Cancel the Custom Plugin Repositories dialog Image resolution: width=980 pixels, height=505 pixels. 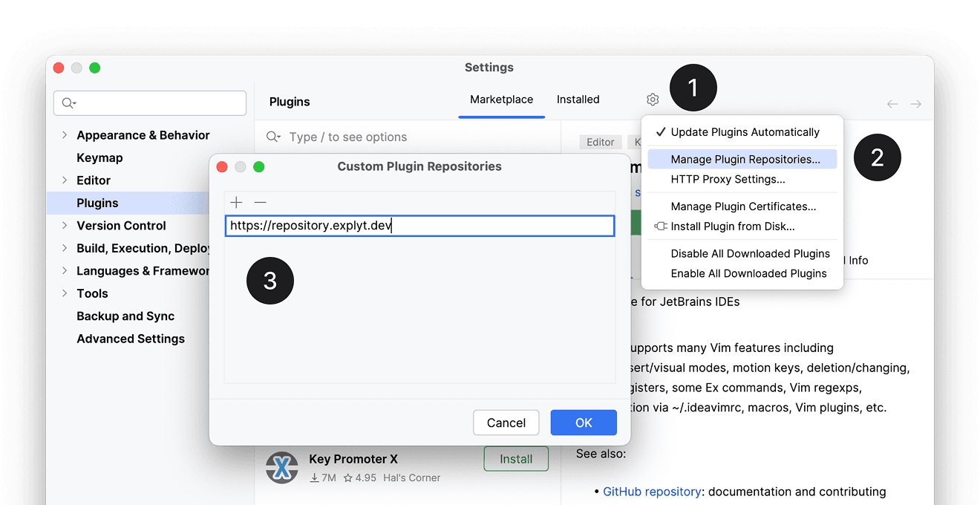click(506, 423)
